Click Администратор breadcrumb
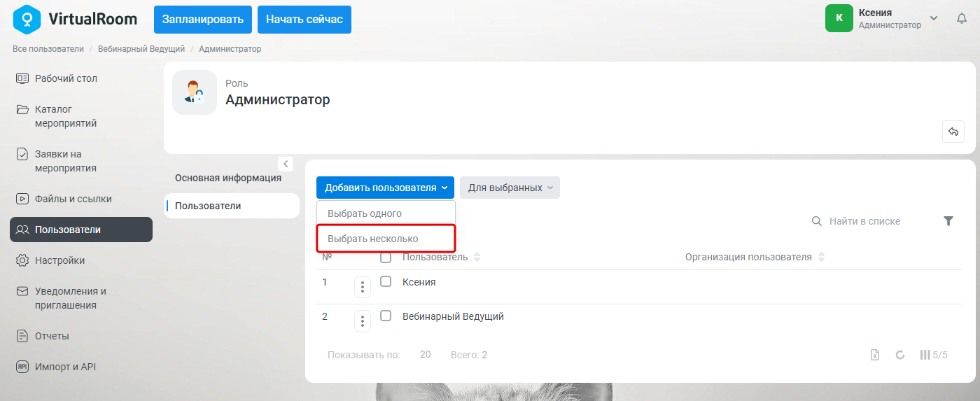 [230, 49]
